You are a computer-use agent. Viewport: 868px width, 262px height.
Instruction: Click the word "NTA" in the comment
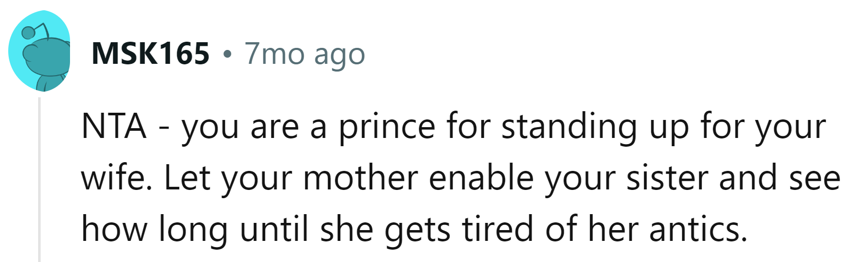(x=114, y=127)
